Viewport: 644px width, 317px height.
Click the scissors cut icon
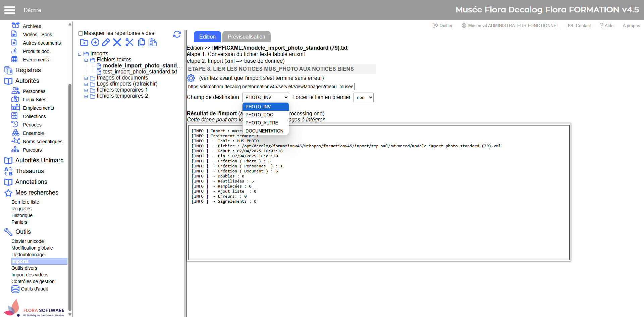tap(129, 42)
